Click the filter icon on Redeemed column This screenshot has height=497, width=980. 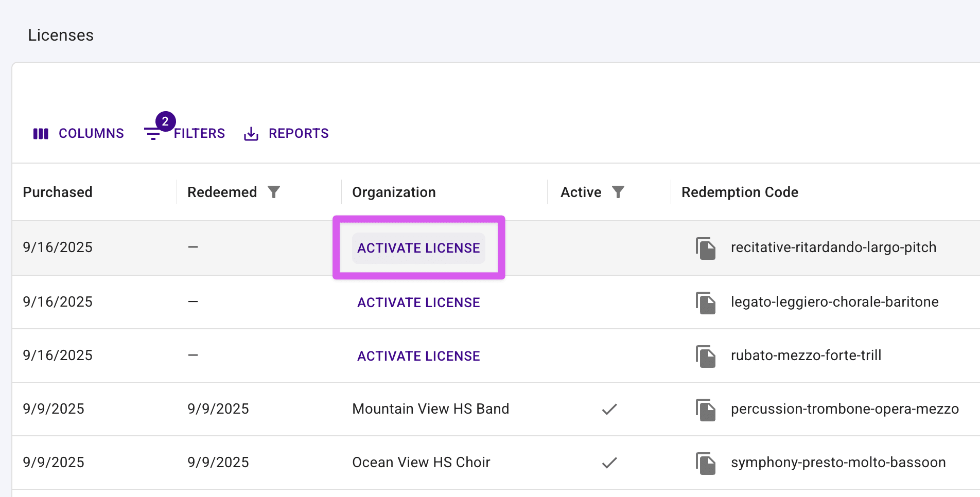click(x=274, y=192)
